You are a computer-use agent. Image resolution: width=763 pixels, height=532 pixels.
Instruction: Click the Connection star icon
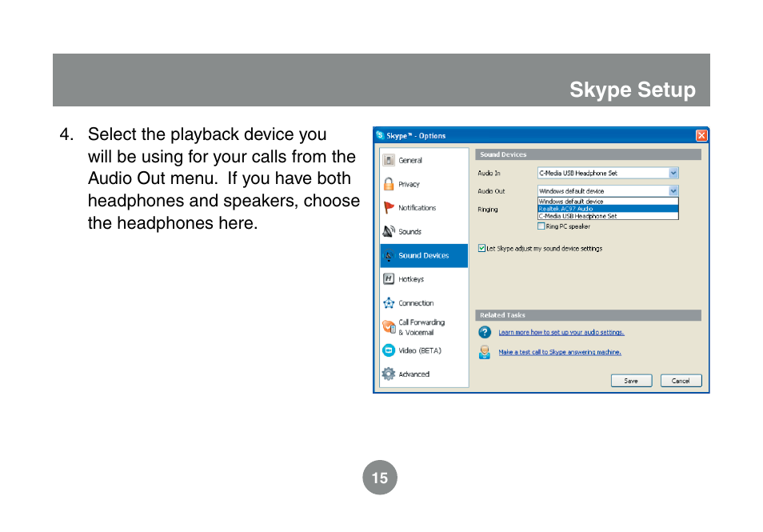coord(389,302)
